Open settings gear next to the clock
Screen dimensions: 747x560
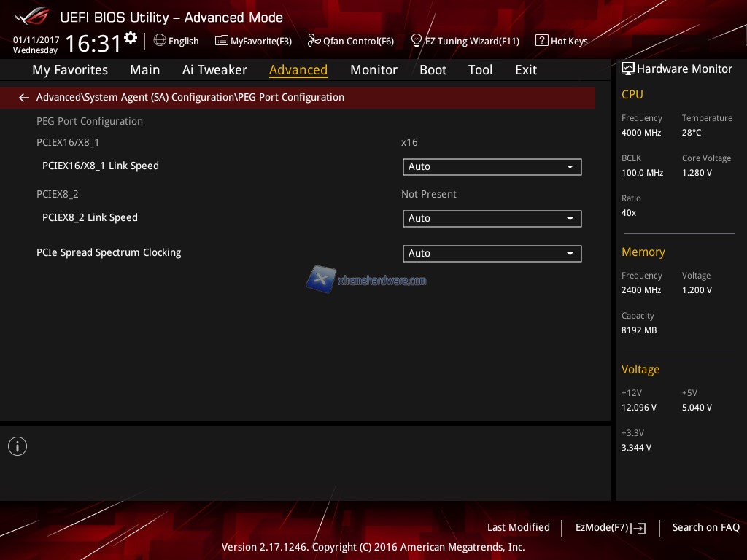tap(131, 38)
